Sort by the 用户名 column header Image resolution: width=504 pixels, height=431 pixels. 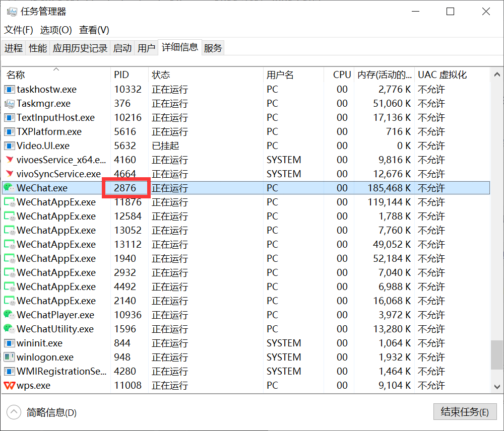click(x=293, y=75)
